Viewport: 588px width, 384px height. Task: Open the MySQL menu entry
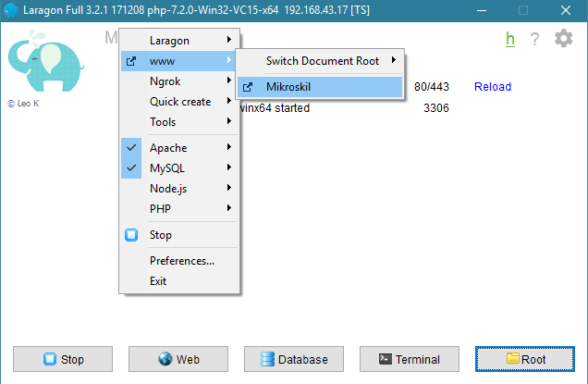[179, 168]
